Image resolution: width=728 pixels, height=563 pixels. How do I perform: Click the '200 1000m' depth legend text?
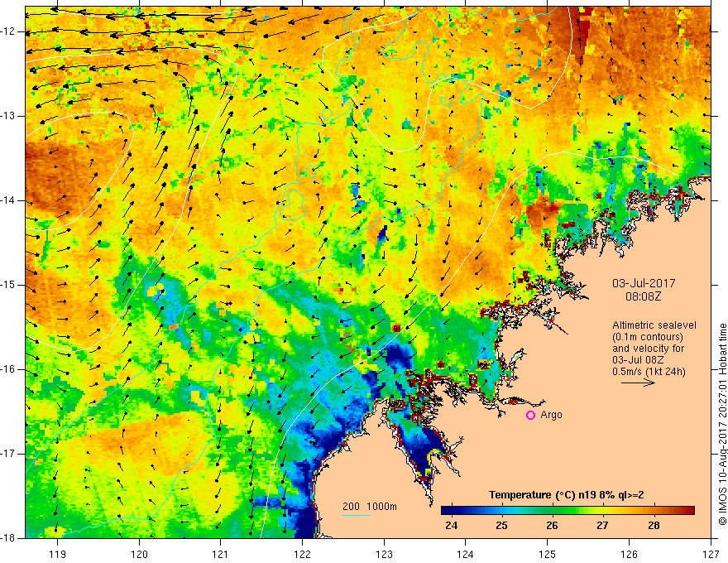tap(370, 507)
